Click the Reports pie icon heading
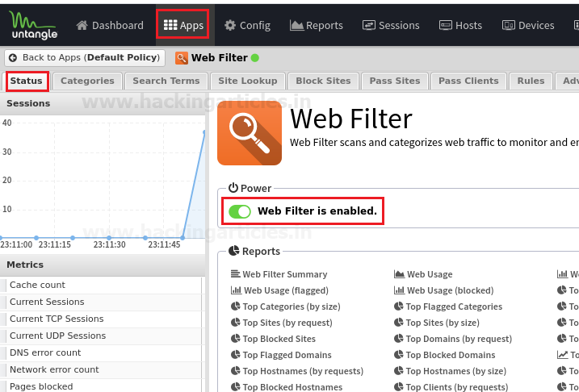The height and width of the screenshot is (392, 579). point(233,251)
